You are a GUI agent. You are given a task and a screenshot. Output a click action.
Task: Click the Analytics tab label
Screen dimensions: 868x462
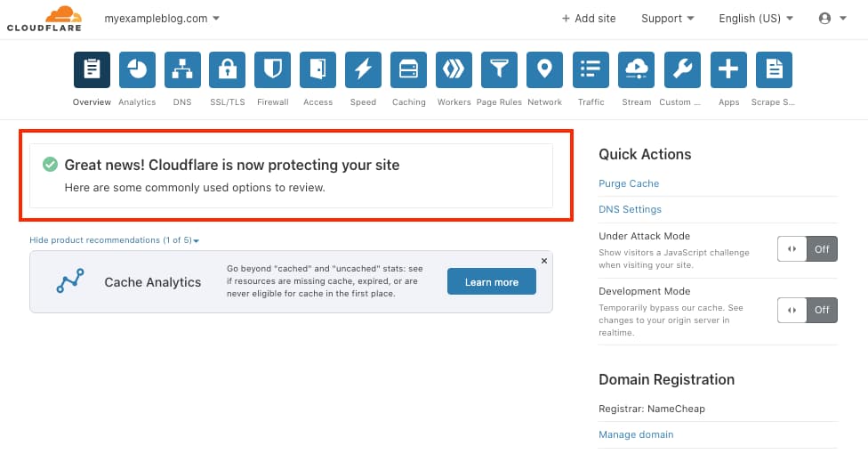[137, 102]
